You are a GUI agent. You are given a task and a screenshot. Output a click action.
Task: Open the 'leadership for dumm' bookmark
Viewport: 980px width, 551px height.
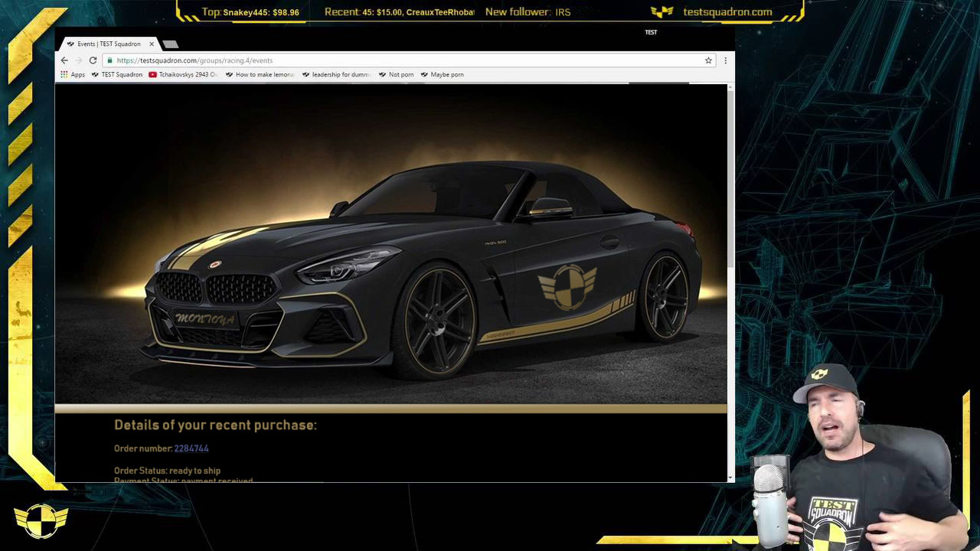coord(336,74)
